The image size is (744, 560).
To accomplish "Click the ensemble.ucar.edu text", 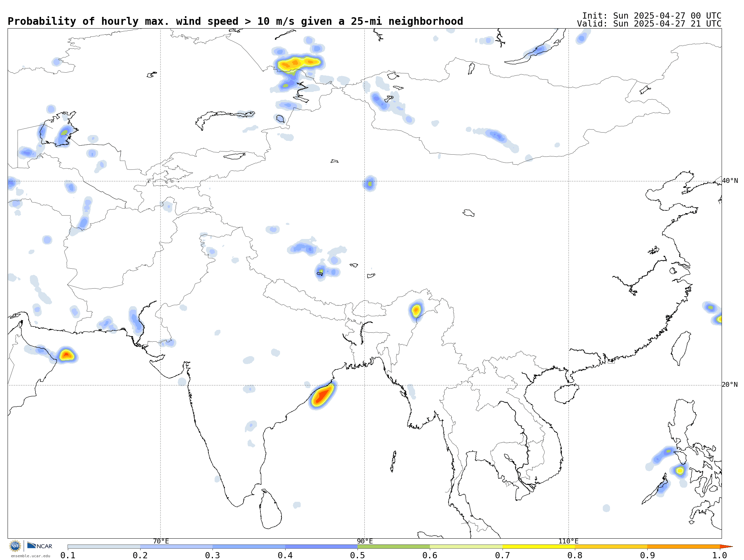I will (30, 556).
